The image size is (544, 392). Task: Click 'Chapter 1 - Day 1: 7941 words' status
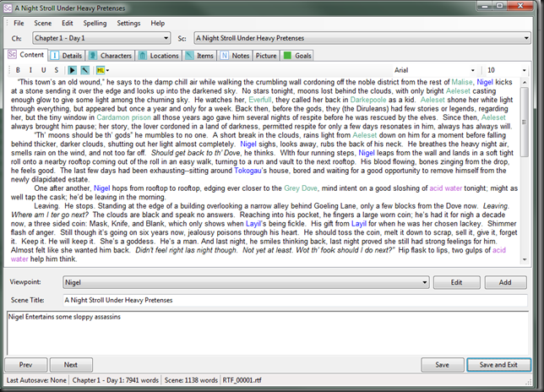coord(116,380)
